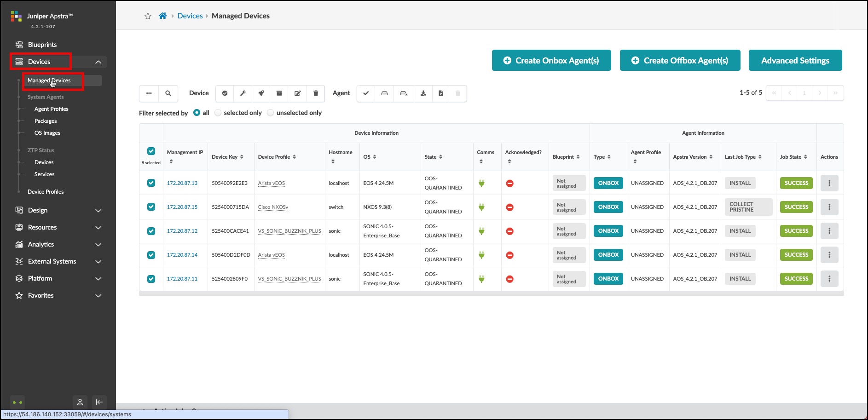Open the Blueprints menu item in the sidebar
868x420 pixels.
coord(42,44)
